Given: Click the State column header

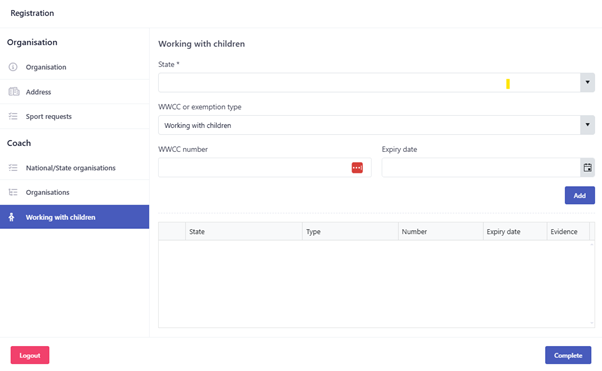Looking at the screenshot, I should (244, 232).
